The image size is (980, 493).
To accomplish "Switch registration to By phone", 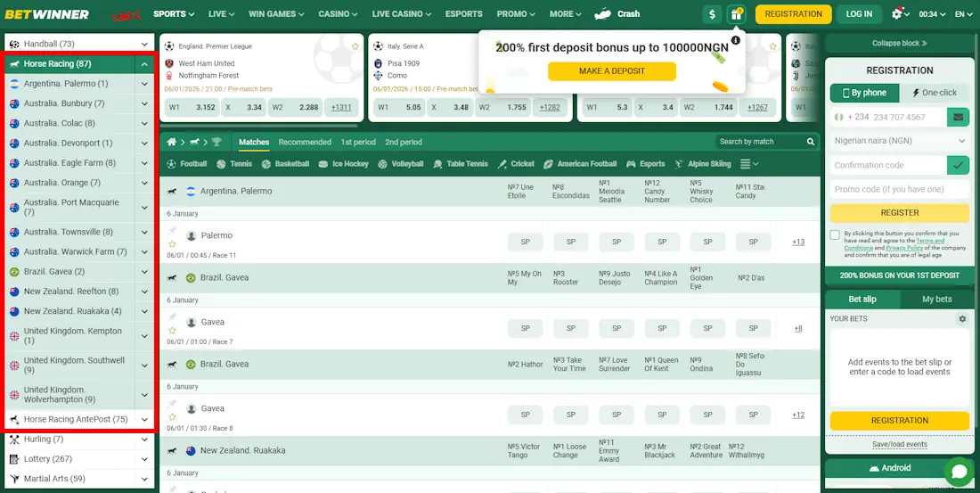I will [865, 93].
